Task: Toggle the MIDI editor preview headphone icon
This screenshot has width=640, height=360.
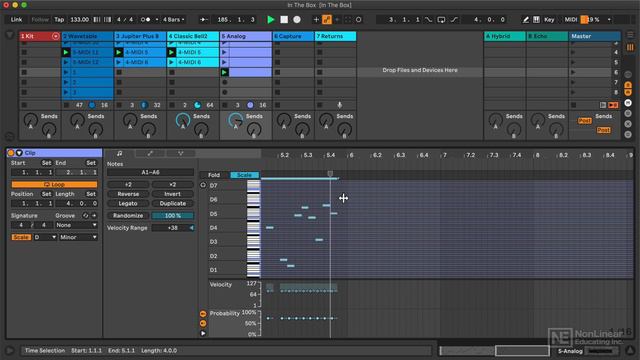Action: [203, 185]
